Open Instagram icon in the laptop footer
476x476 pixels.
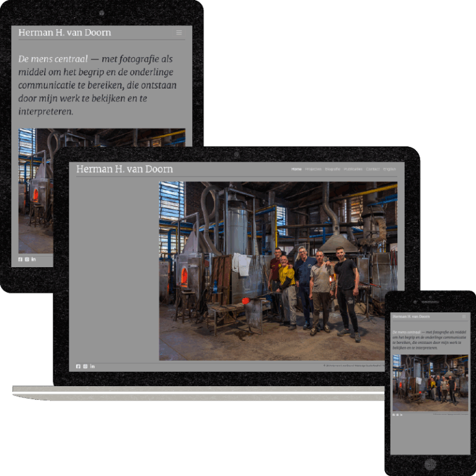pos(86,366)
